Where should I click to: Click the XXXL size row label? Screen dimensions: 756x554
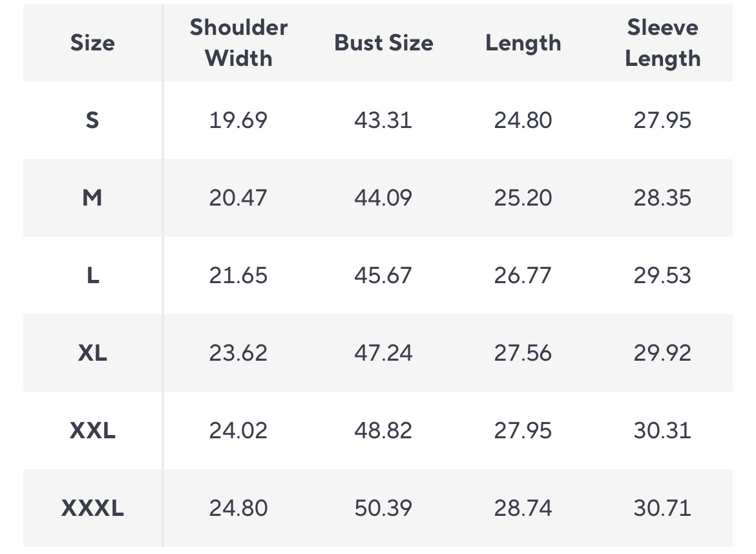(92, 508)
